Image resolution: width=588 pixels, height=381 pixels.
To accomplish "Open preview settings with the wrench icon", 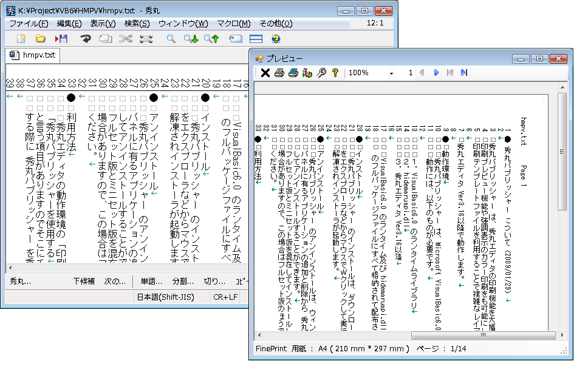I will coord(321,73).
